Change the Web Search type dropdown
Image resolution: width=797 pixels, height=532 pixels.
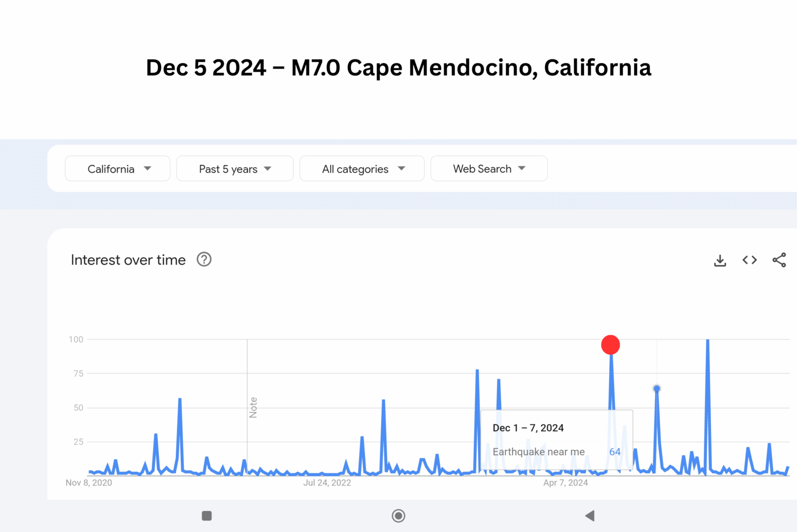489,169
